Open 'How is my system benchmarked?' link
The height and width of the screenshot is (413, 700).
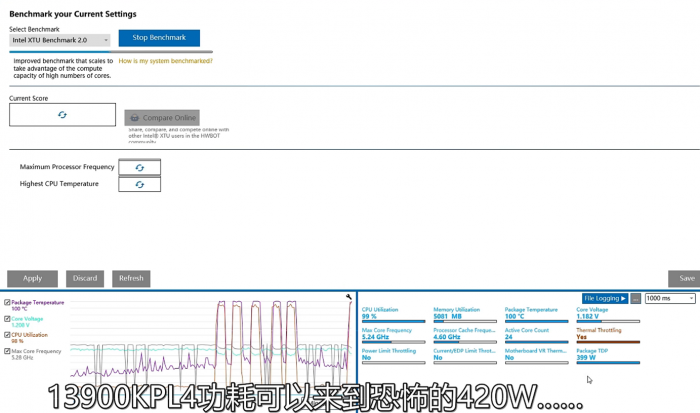click(x=165, y=61)
